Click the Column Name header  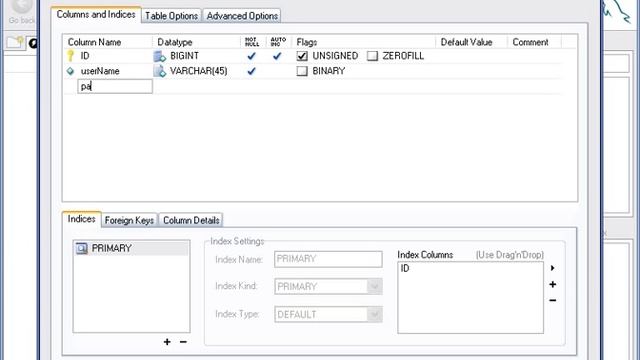click(108, 42)
